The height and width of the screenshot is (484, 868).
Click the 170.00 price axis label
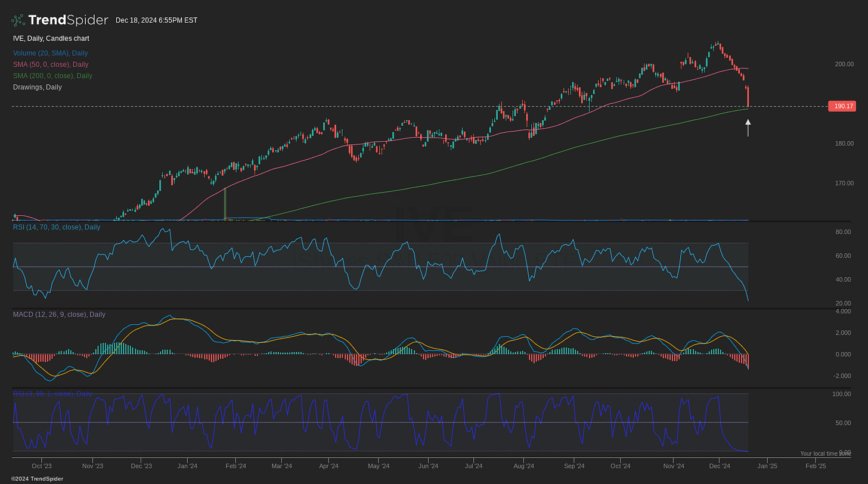pyautogui.click(x=844, y=184)
